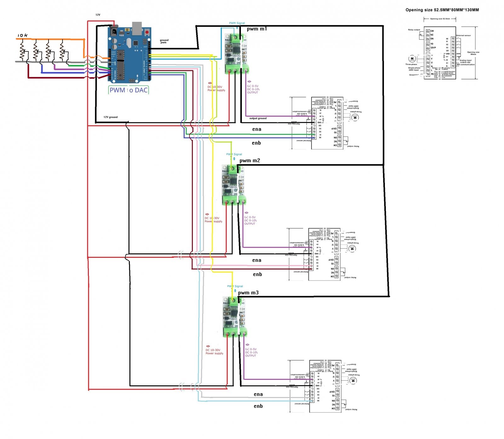Click the 'enb' label of the m3 drive
The height and width of the screenshot is (439, 504).
click(x=258, y=406)
